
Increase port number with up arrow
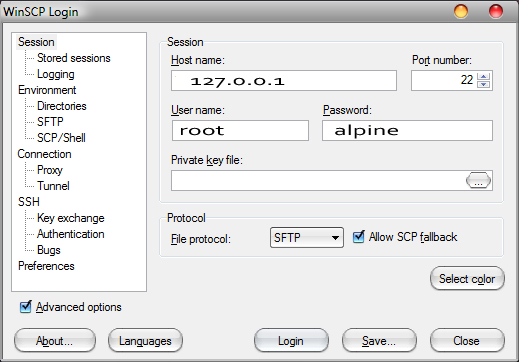[483, 76]
